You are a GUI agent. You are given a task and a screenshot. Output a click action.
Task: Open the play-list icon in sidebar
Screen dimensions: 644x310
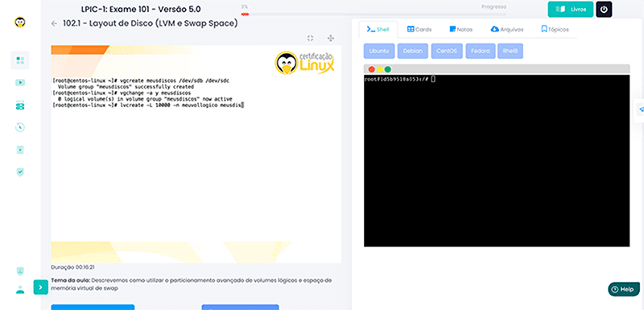pyautogui.click(x=19, y=150)
